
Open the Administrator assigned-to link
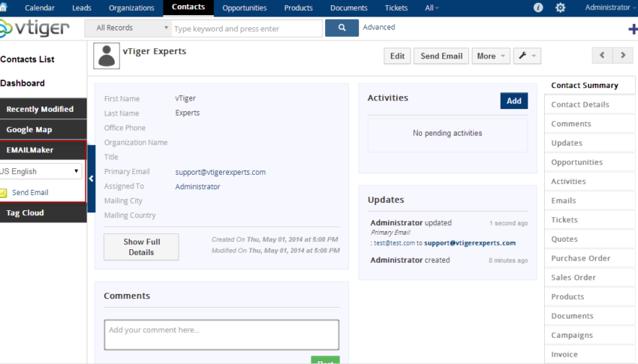pyautogui.click(x=197, y=187)
